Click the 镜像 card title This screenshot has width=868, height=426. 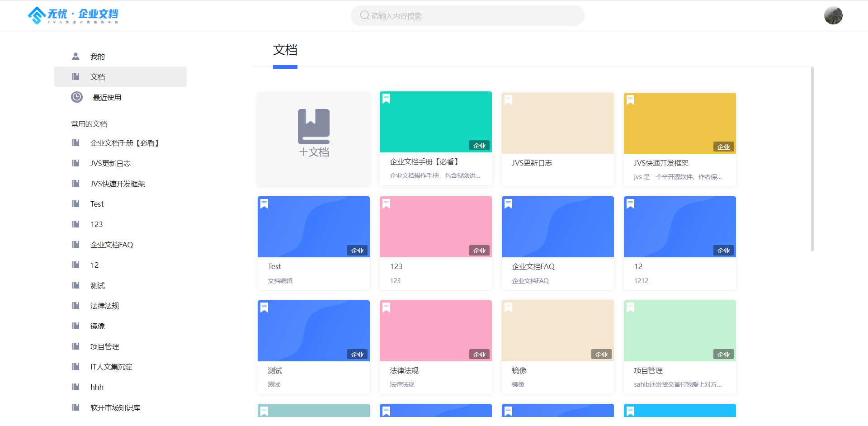tap(519, 370)
